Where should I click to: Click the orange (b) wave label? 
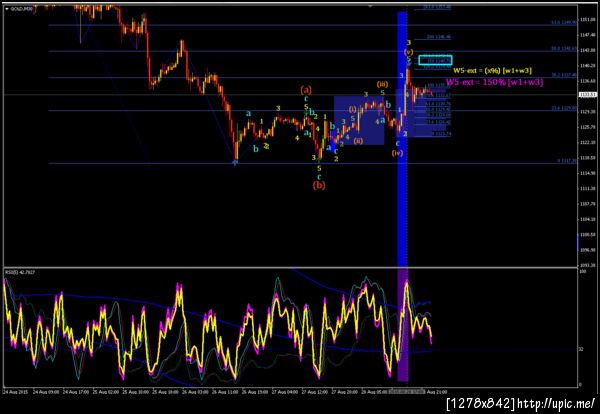pos(319,185)
